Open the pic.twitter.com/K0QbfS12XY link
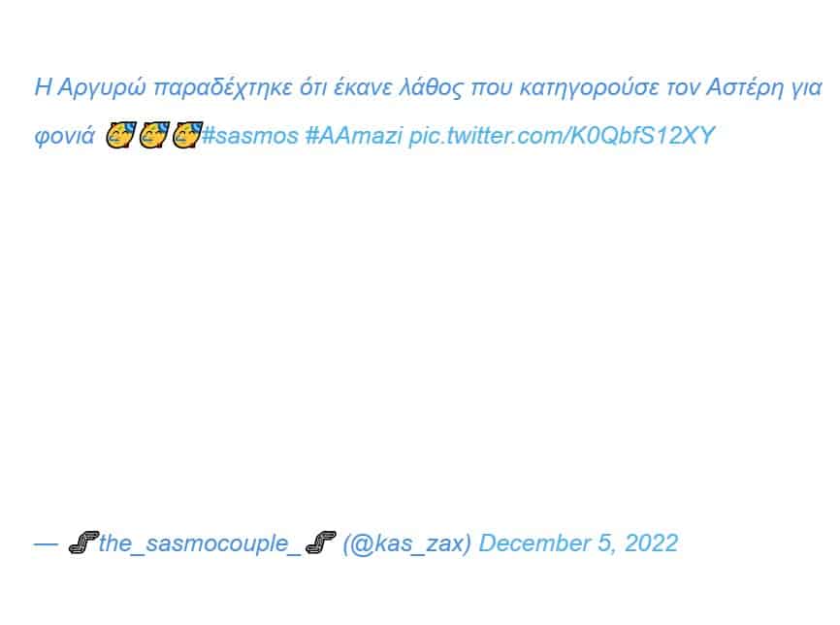 562,135
